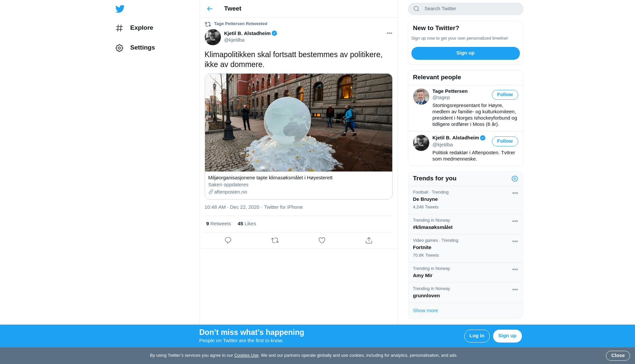Open Tage Pettersen name in Relevant people
This screenshot has height=364, width=635.
(450, 91)
